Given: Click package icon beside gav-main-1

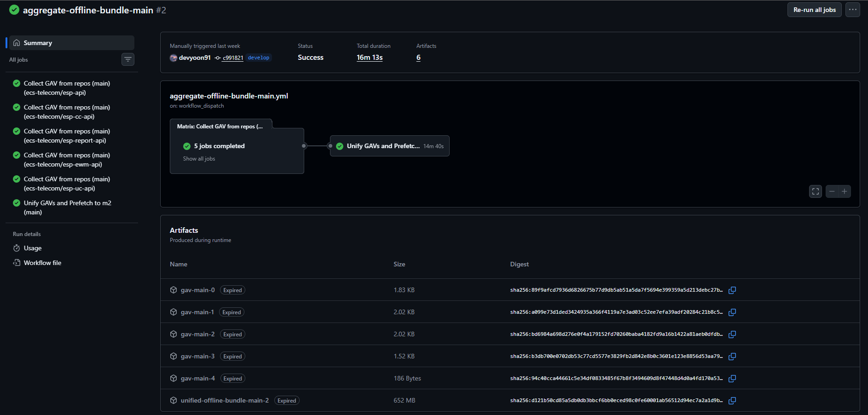Looking at the screenshot, I should pos(174,312).
